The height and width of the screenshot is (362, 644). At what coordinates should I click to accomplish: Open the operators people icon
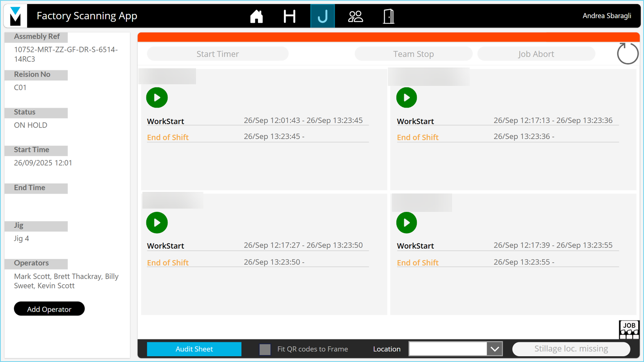pos(355,16)
